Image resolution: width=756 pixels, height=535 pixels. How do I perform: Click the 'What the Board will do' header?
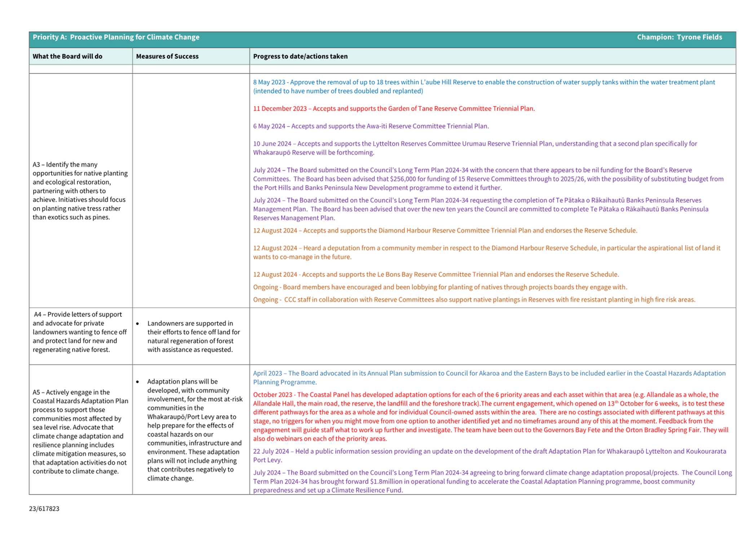(67, 56)
